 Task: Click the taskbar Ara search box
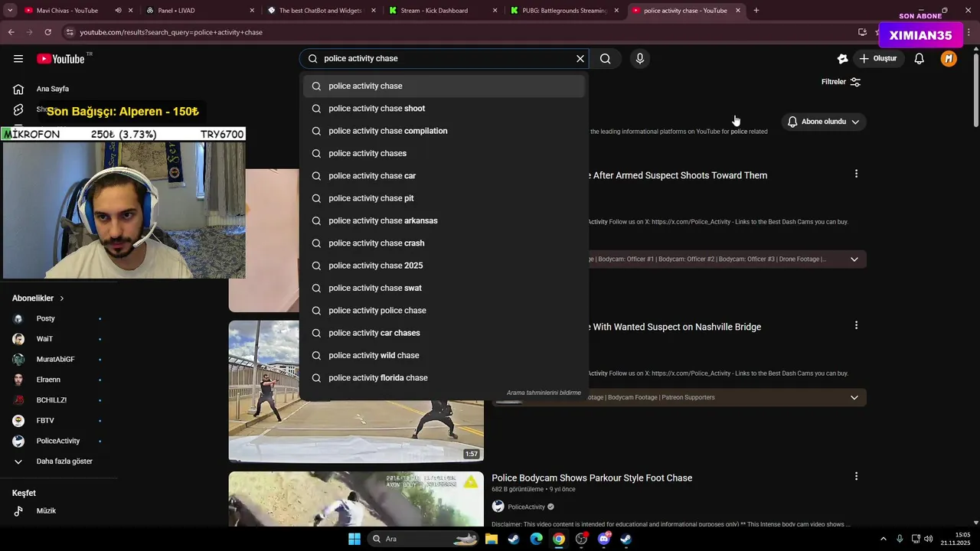[x=423, y=539]
